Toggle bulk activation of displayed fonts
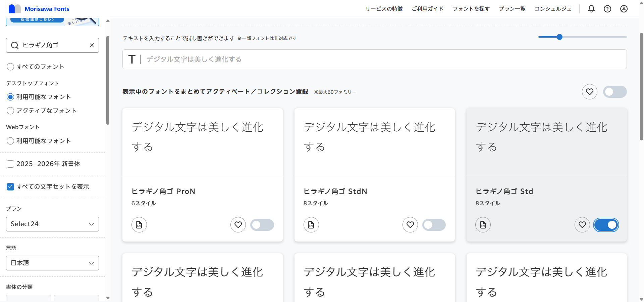The image size is (644, 302). [615, 92]
